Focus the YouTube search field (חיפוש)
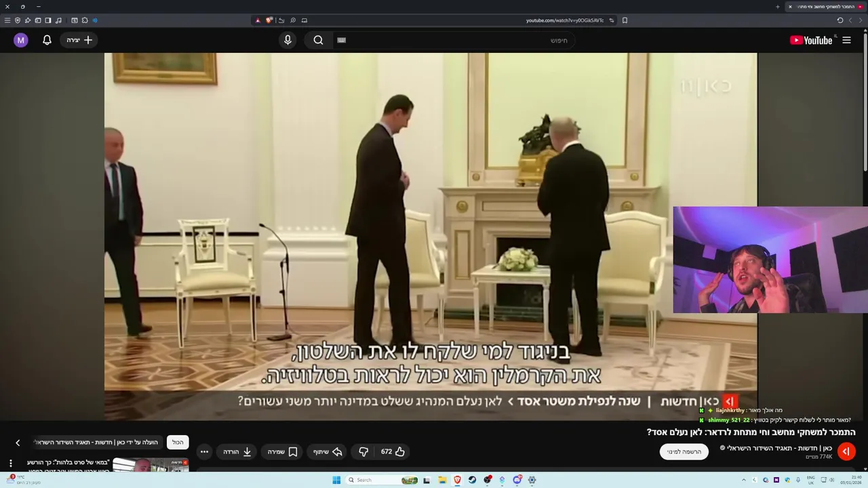Viewport: 868px width, 488px height. click(x=454, y=40)
